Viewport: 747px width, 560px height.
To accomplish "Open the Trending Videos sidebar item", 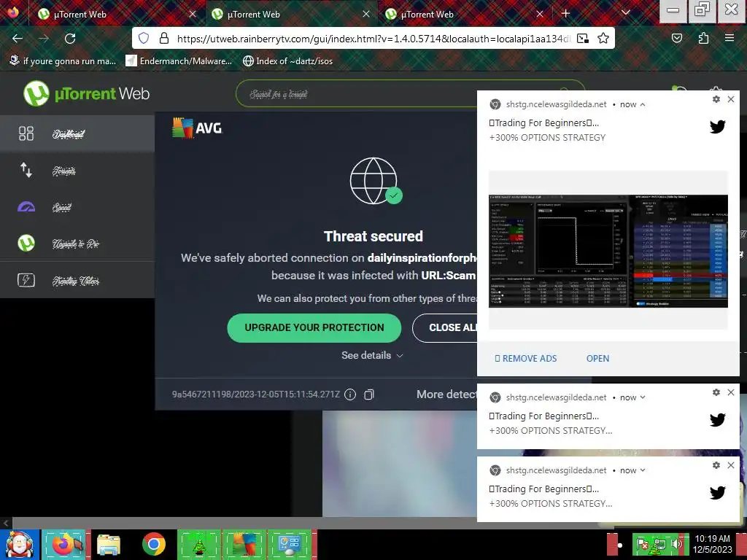I will point(77,280).
